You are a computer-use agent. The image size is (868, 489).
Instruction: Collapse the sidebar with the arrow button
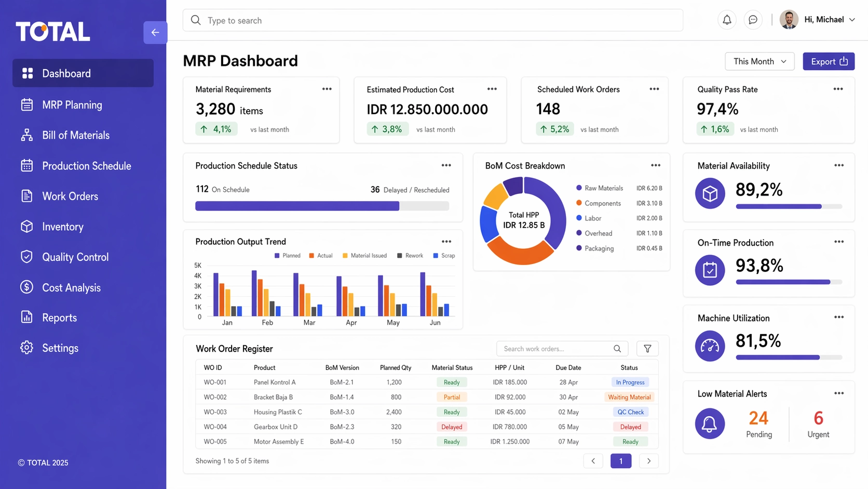(x=155, y=32)
